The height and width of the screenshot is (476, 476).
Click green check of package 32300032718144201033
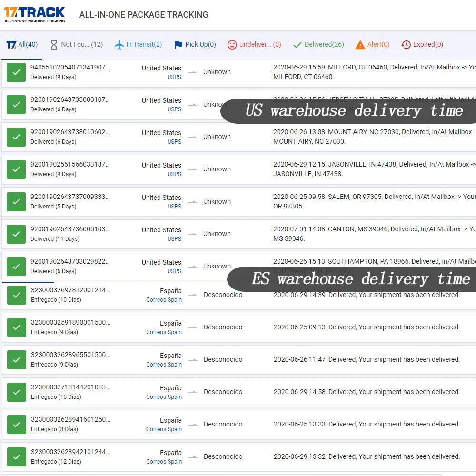[17, 392]
